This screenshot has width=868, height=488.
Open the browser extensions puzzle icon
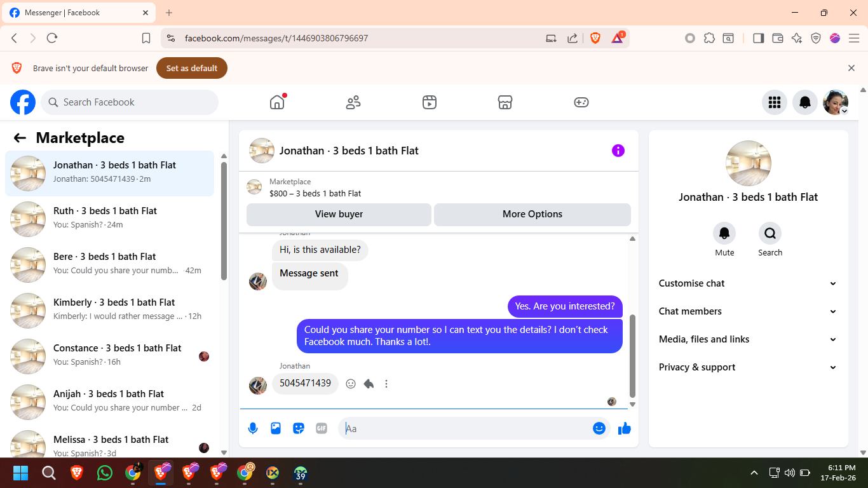[710, 38]
